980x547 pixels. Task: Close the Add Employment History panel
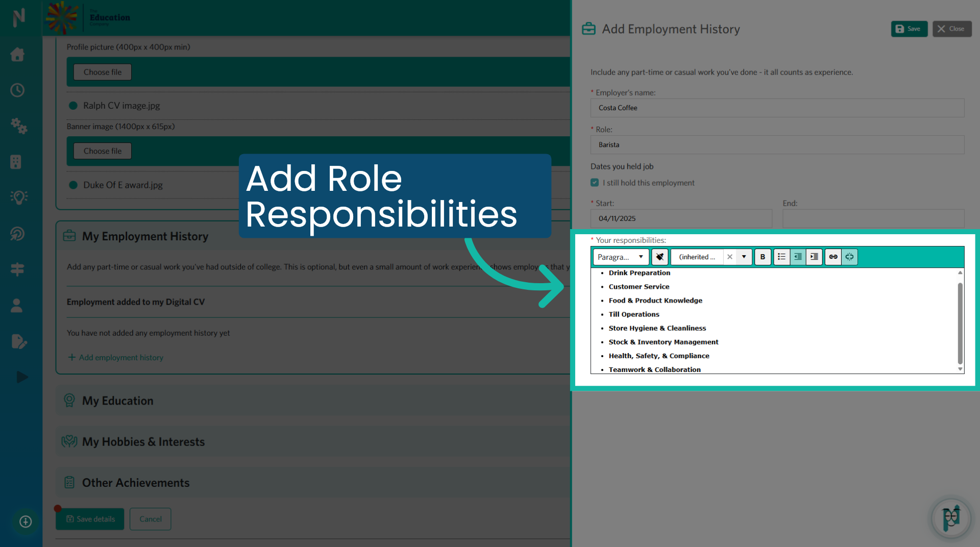(952, 29)
